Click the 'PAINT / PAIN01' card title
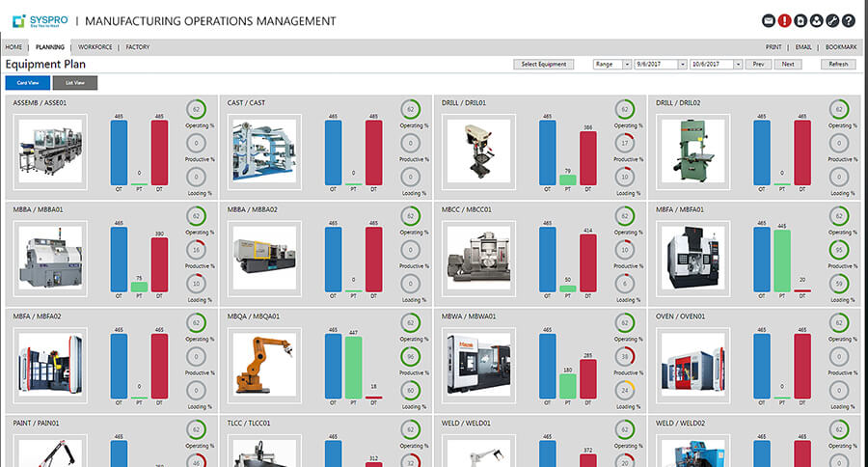 (36, 424)
